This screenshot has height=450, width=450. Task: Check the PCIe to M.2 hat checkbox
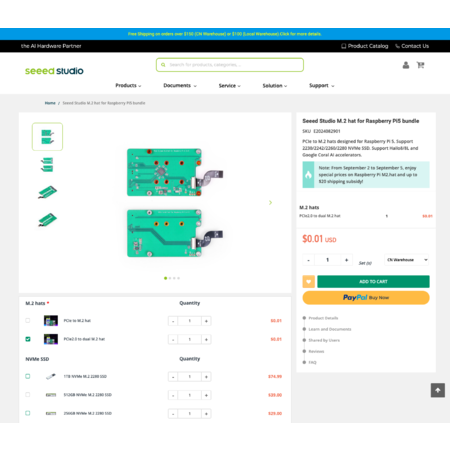[x=28, y=320]
